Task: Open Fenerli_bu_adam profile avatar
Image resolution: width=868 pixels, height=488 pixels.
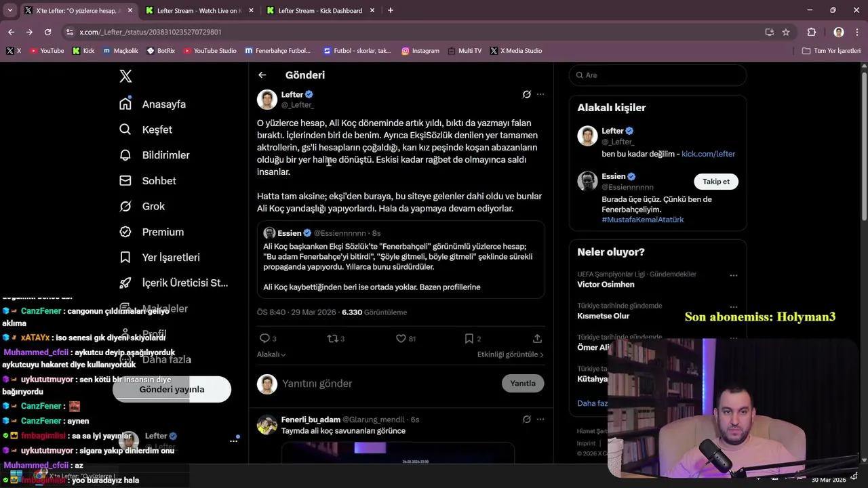Action: pyautogui.click(x=267, y=425)
